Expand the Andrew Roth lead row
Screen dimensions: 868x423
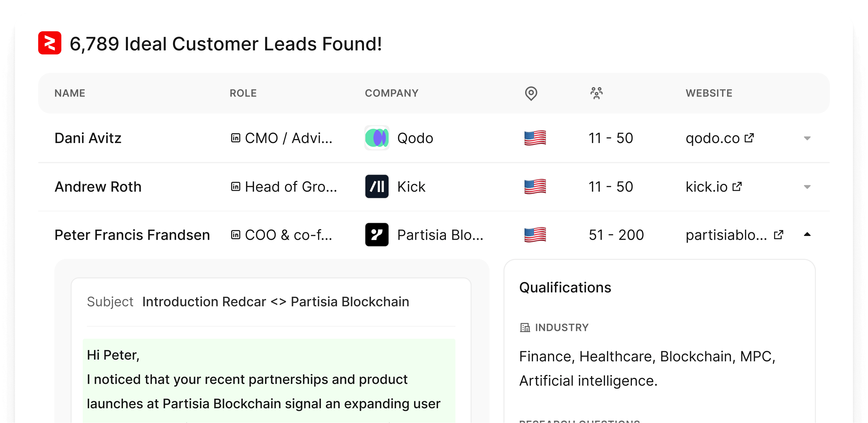(x=807, y=187)
